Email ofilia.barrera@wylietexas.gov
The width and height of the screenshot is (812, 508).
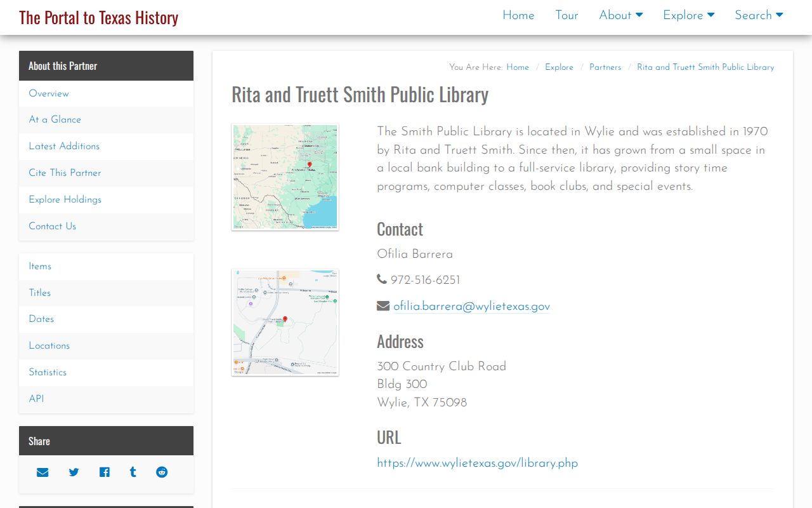[471, 306]
